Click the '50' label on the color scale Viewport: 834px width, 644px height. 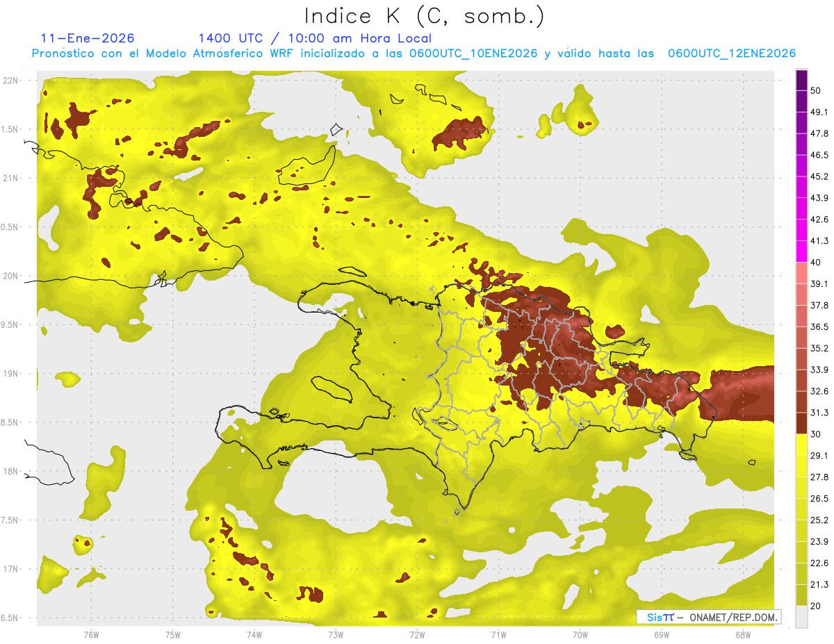[x=816, y=90]
